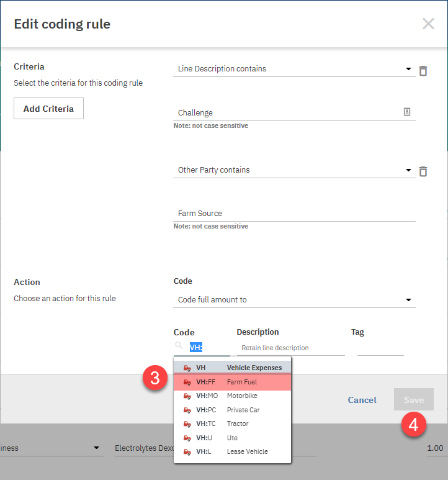Close the Edit coding rule dialog
The image size is (448, 480).
pos(428,24)
